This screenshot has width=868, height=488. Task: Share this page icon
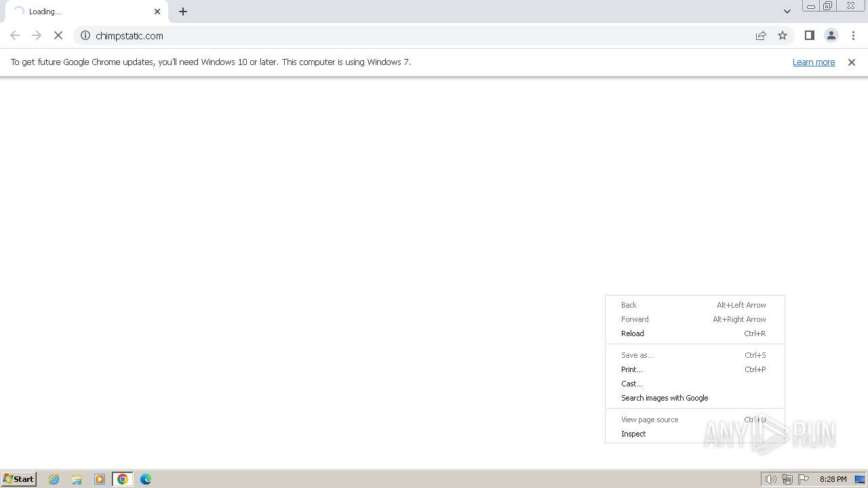pyautogui.click(x=761, y=35)
